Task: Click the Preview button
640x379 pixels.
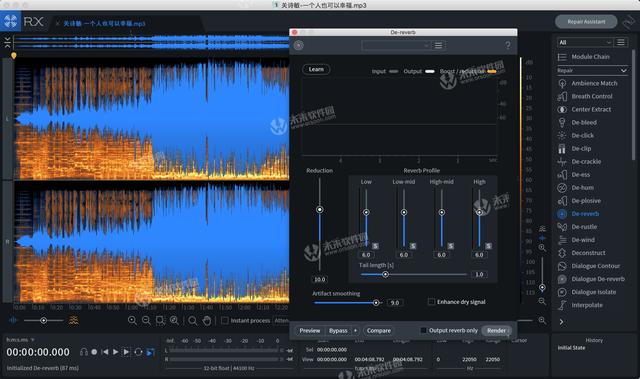Action: click(310, 330)
